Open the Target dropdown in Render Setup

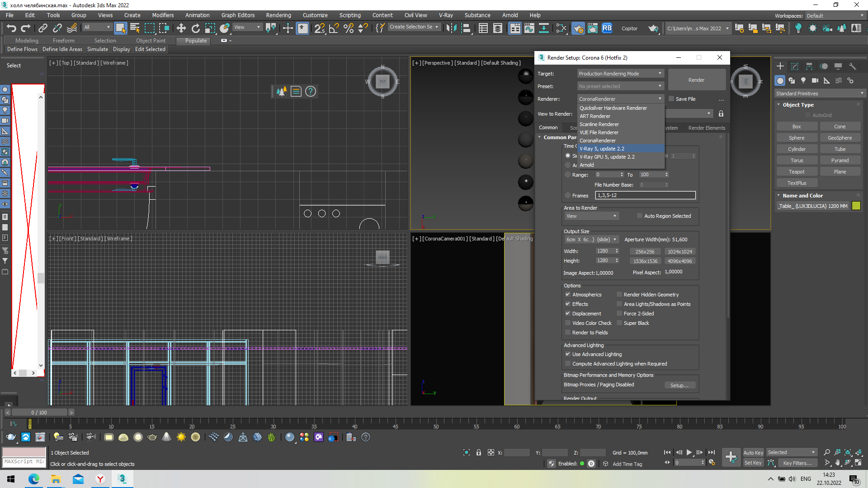pyautogui.click(x=620, y=74)
